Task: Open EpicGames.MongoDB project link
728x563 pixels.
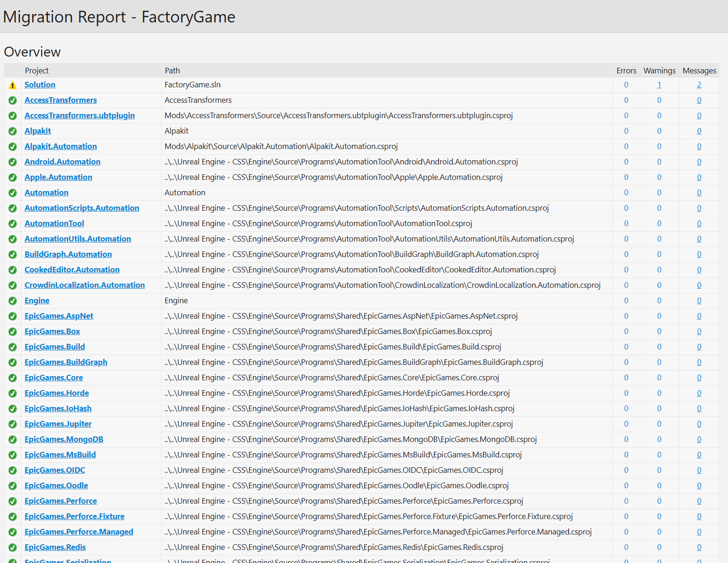Action: pyautogui.click(x=64, y=439)
